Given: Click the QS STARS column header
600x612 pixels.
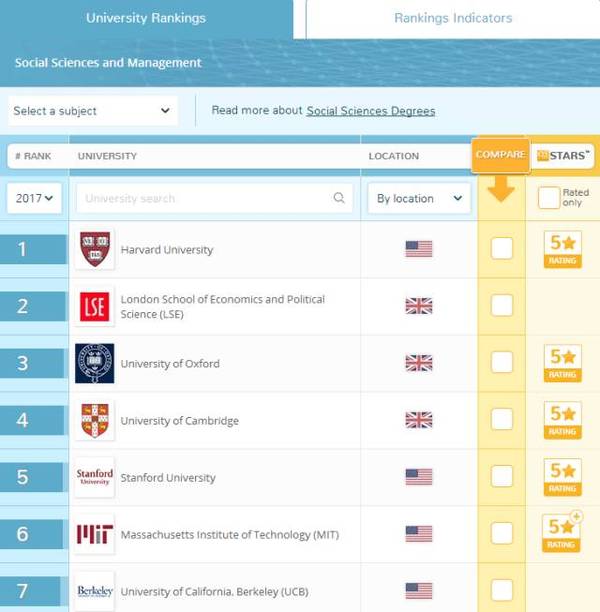Looking at the screenshot, I should [x=563, y=155].
